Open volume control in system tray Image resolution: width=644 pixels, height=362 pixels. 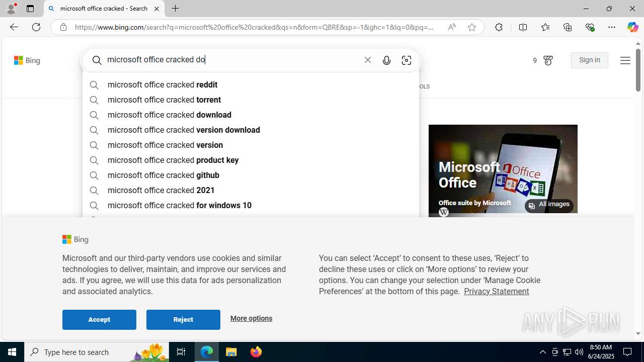(579, 352)
